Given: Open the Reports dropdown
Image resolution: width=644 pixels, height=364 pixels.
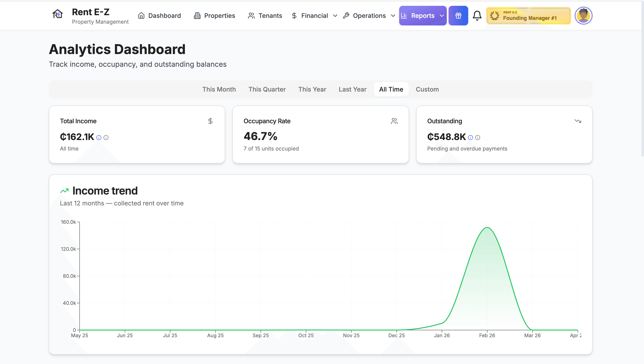Looking at the screenshot, I should pos(423,16).
